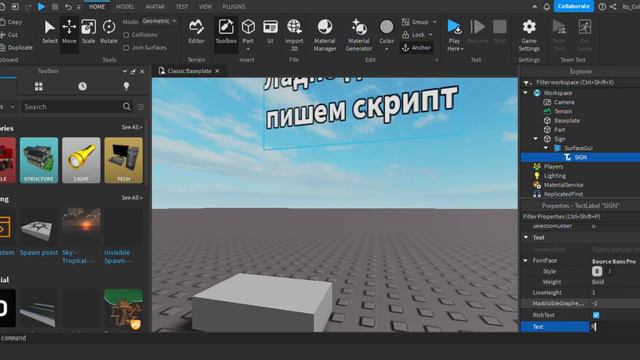Click Import 3D
The width and height of the screenshot is (640, 360).
click(294, 36)
